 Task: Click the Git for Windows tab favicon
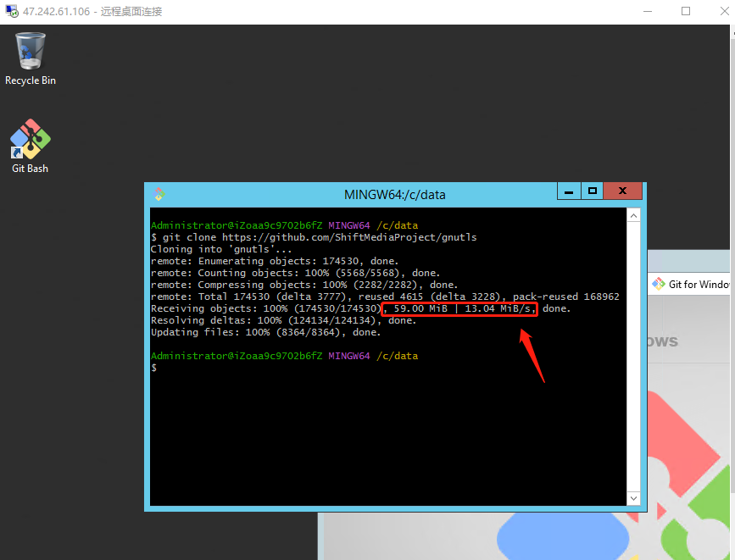pos(658,284)
